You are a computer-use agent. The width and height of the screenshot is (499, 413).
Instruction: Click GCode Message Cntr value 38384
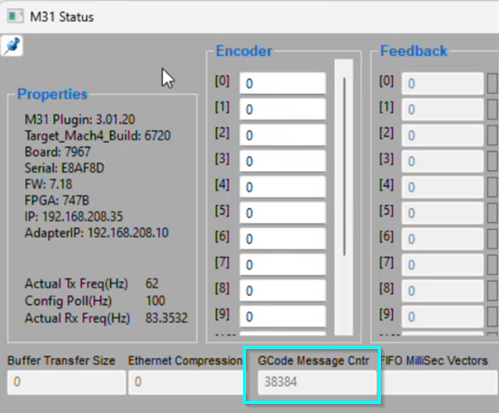281,382
